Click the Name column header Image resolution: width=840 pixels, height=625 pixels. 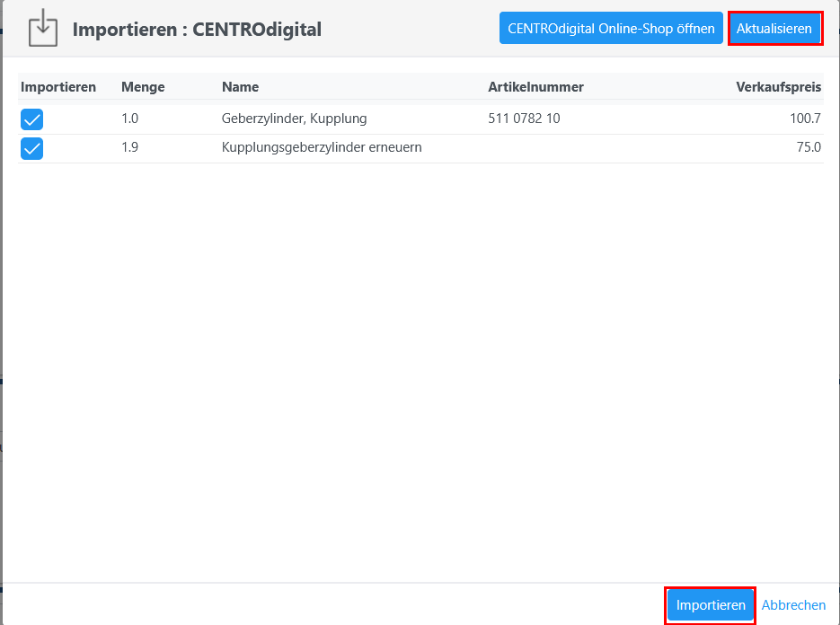[241, 87]
